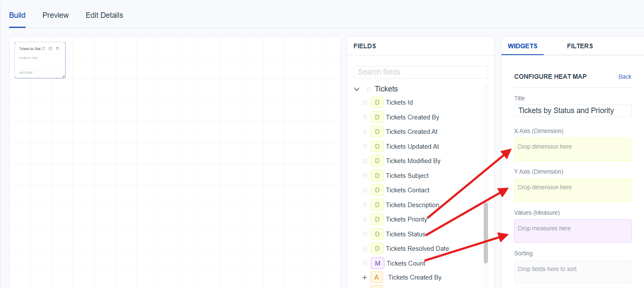
Task: Click the dimension icon beside Tickets Priority
Action: 377,219
